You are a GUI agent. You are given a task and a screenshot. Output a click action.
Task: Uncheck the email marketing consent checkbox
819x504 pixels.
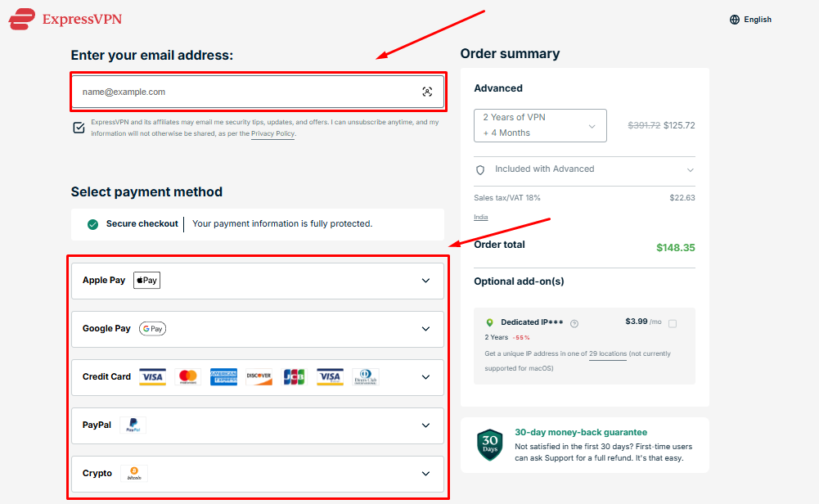point(79,128)
